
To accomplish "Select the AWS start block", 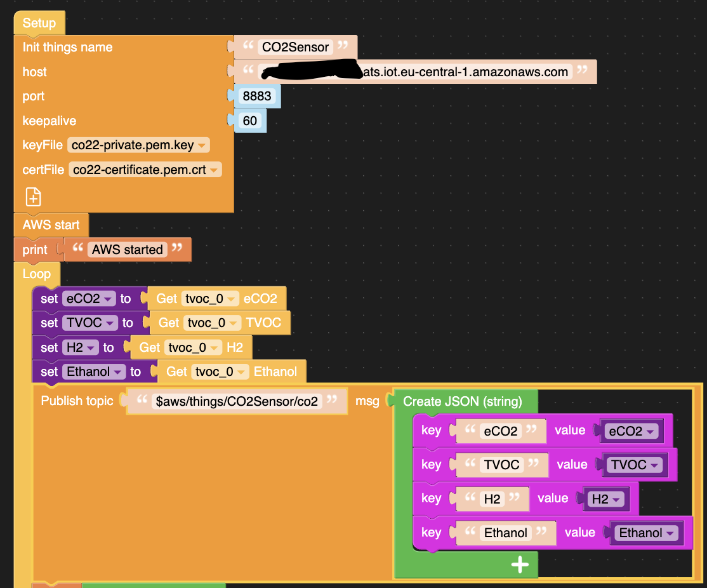I will [51, 225].
